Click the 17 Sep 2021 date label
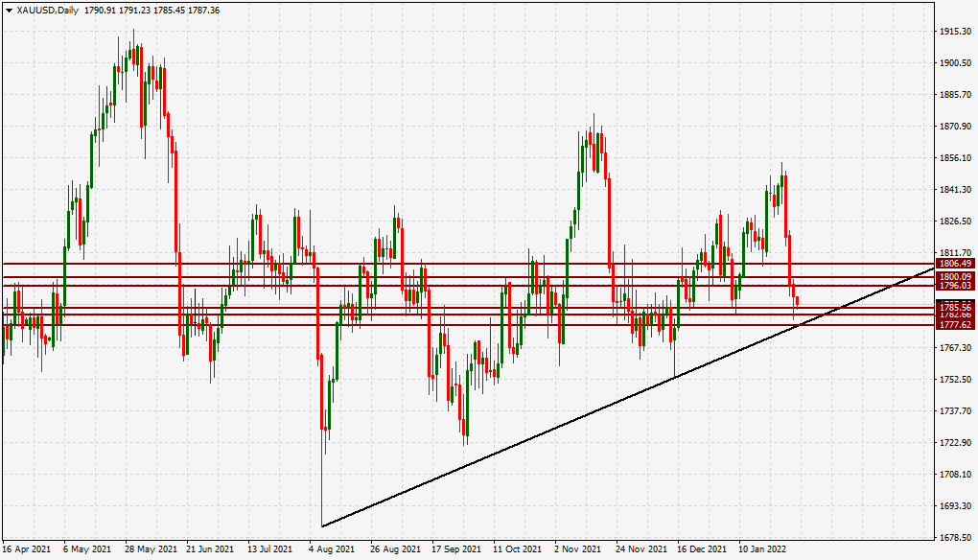 pos(456,549)
